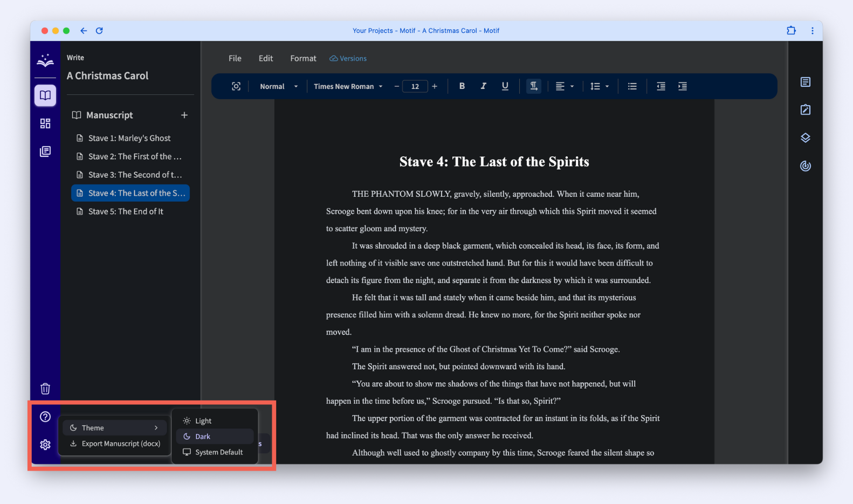Click the Motif logo icon

coord(45,60)
